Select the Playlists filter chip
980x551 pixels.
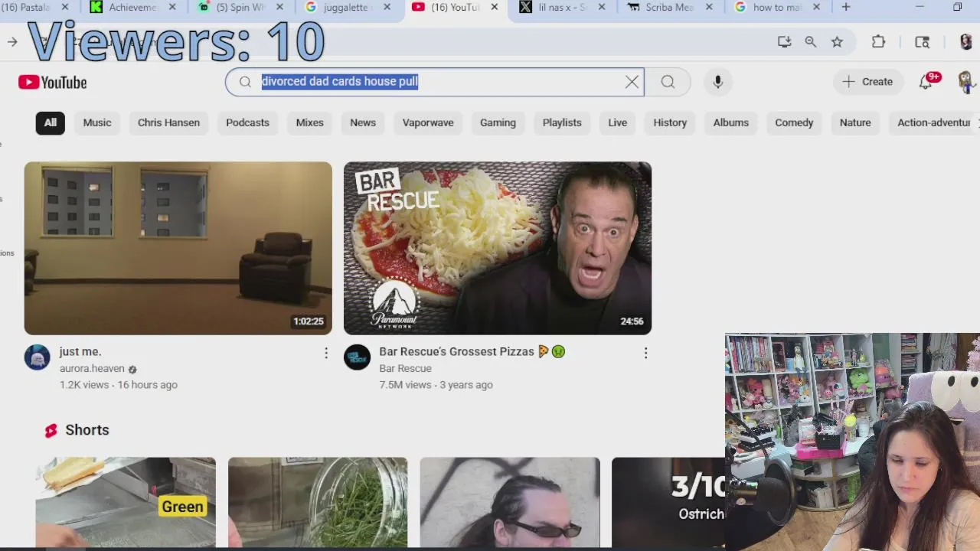[x=562, y=122]
